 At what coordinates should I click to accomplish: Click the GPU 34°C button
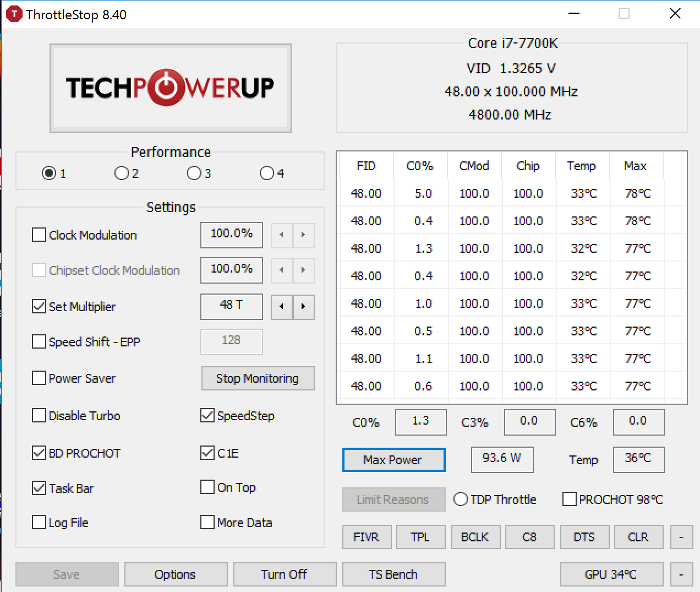click(x=611, y=574)
